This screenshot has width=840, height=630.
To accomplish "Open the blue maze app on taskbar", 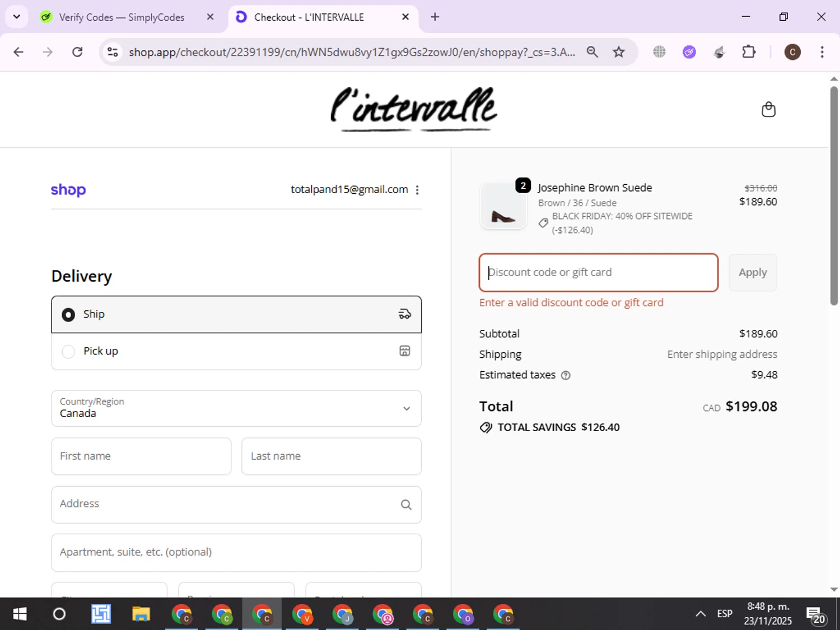I will (101, 614).
